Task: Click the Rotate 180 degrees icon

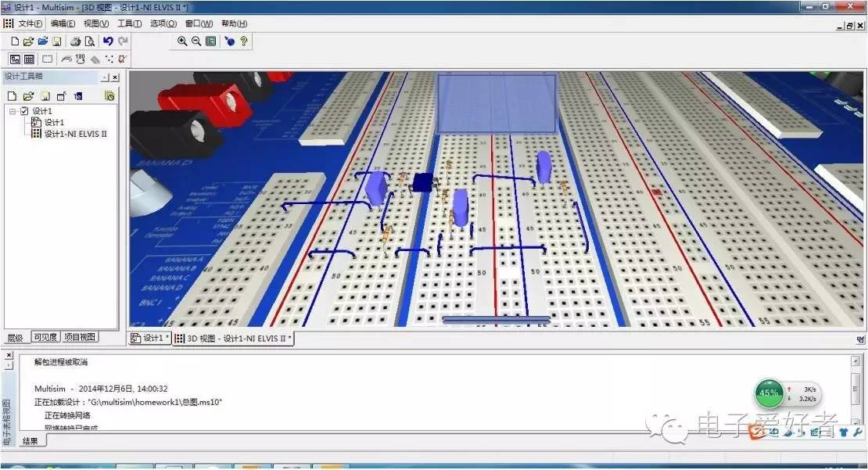Action: pos(81,59)
